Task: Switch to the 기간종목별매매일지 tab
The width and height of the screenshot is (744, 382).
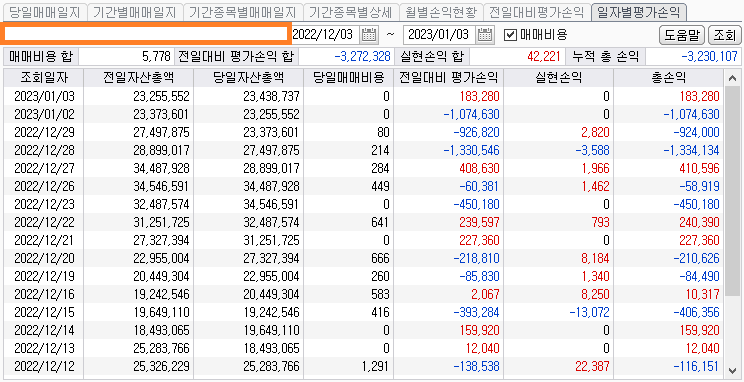Action: (242, 12)
